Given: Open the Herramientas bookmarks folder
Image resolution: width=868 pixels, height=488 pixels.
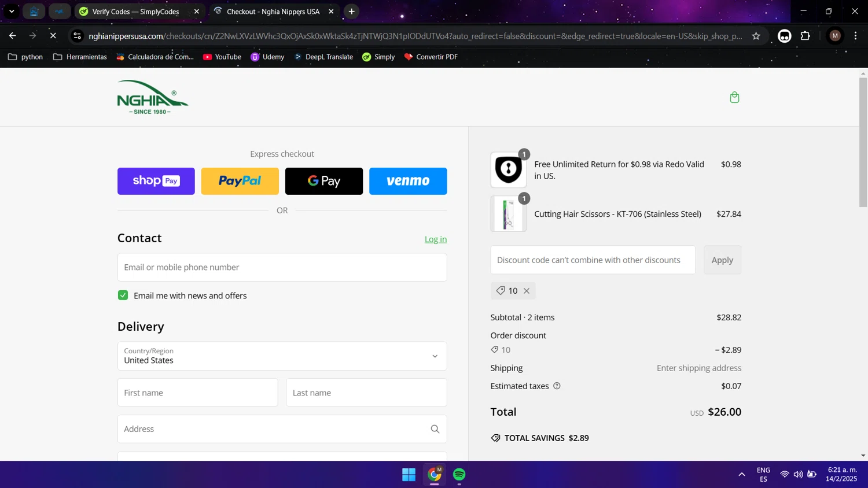Looking at the screenshot, I should click(80, 57).
